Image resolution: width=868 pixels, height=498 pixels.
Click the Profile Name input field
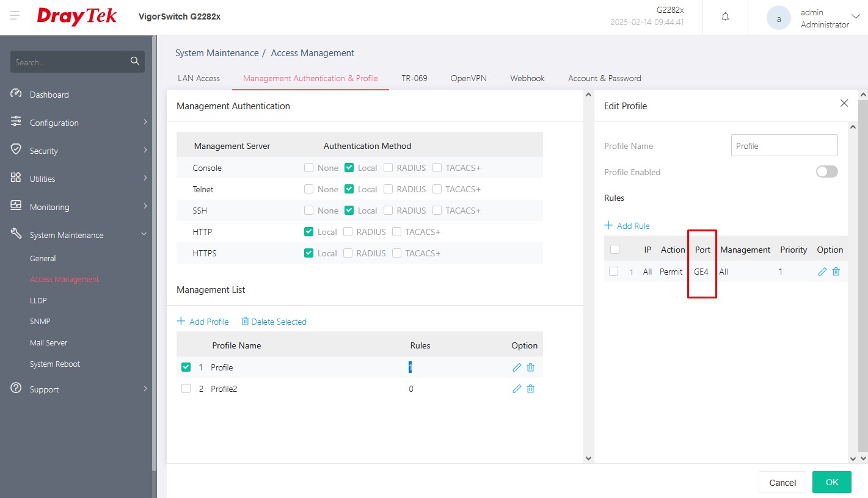(x=784, y=146)
